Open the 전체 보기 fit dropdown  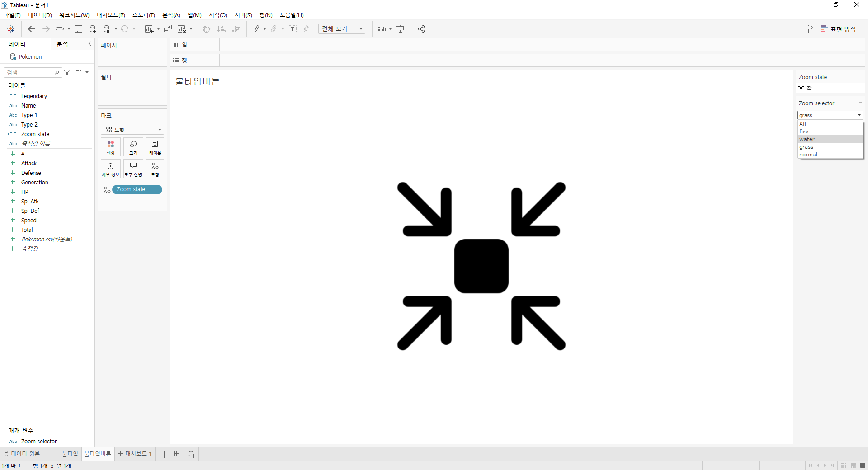click(x=342, y=29)
